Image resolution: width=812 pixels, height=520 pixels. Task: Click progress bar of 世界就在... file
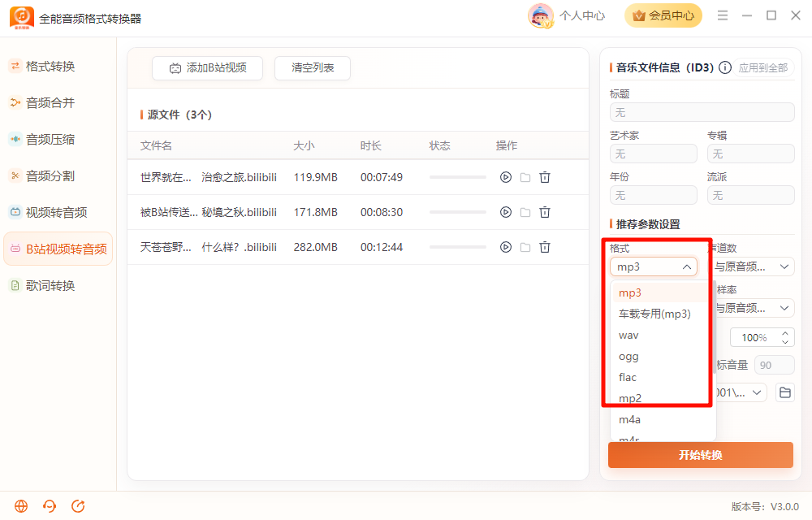point(458,177)
